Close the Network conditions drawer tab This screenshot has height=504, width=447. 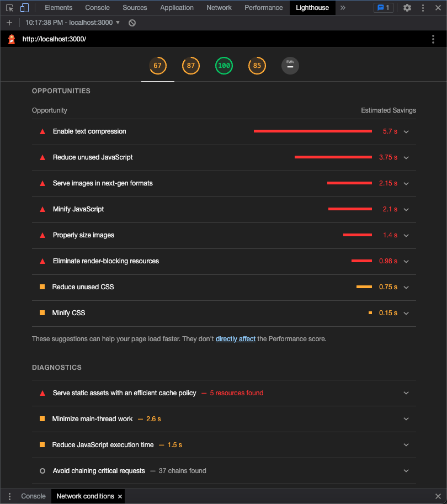click(x=120, y=497)
